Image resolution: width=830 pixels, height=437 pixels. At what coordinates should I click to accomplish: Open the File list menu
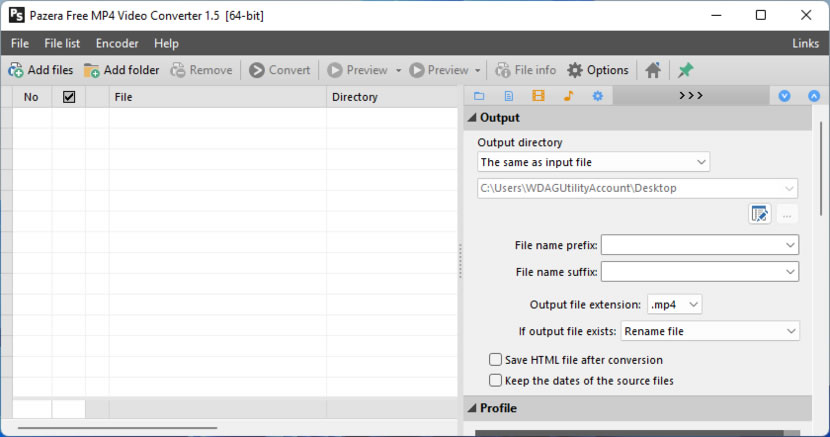[62, 43]
